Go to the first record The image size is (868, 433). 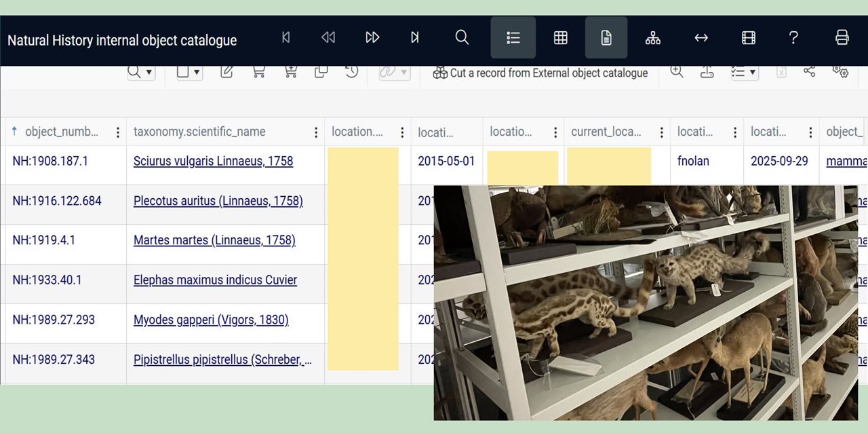click(x=286, y=38)
